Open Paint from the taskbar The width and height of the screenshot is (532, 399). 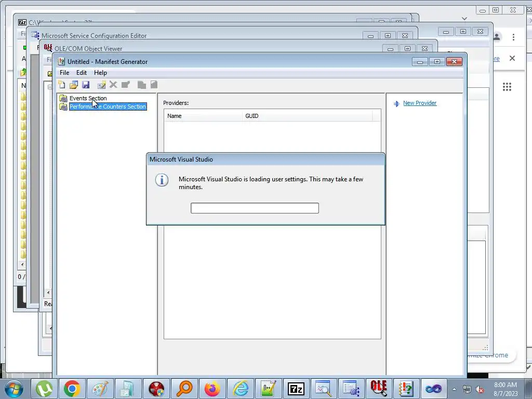coord(100,389)
